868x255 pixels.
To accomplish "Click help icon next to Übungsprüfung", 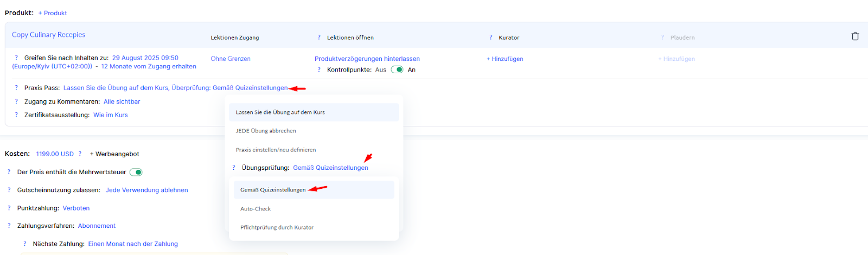I will (234, 168).
